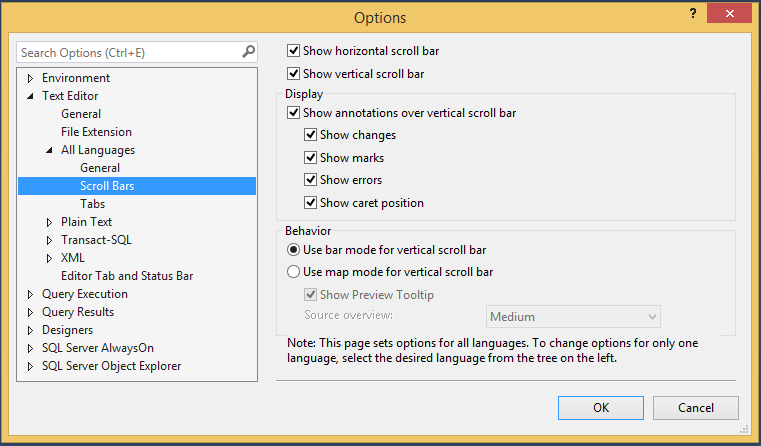Image resolution: width=761 pixels, height=446 pixels.
Task: Expand the Environment node
Action: [31, 78]
